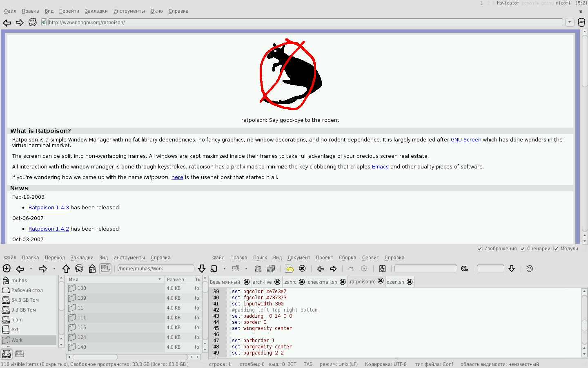Expand the Geany recent-files open dropdown
588x368 pixels.
point(246,269)
